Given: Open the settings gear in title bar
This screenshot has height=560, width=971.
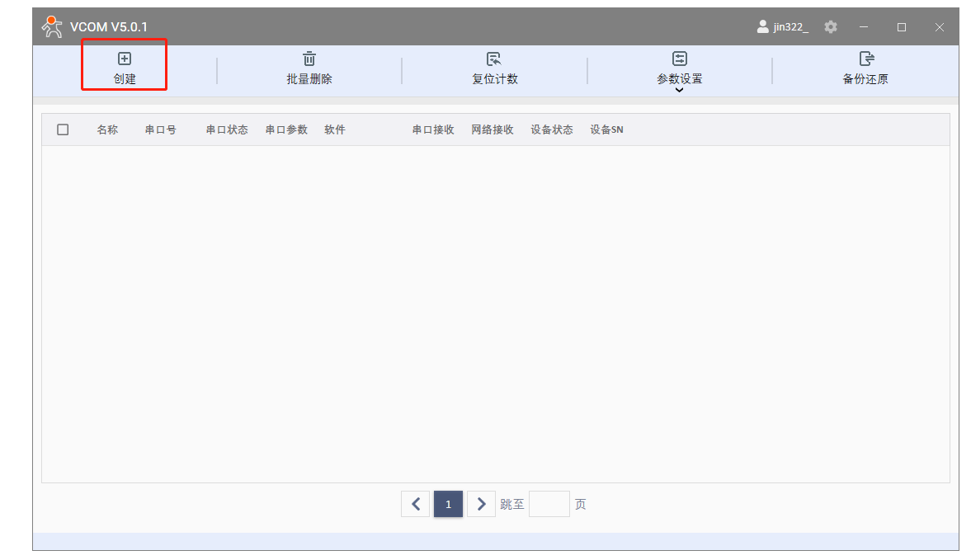Looking at the screenshot, I should (x=831, y=26).
